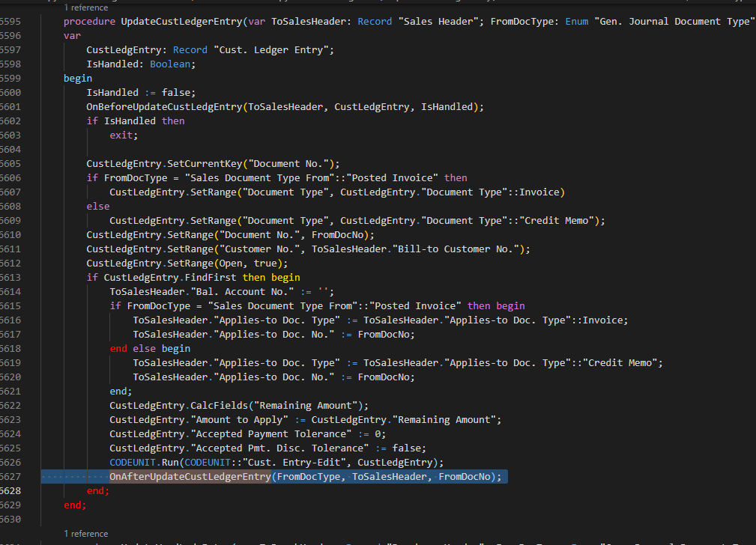This screenshot has height=545, width=756.
Task: Click in the blank line 5604 editor area
Action: [225, 149]
